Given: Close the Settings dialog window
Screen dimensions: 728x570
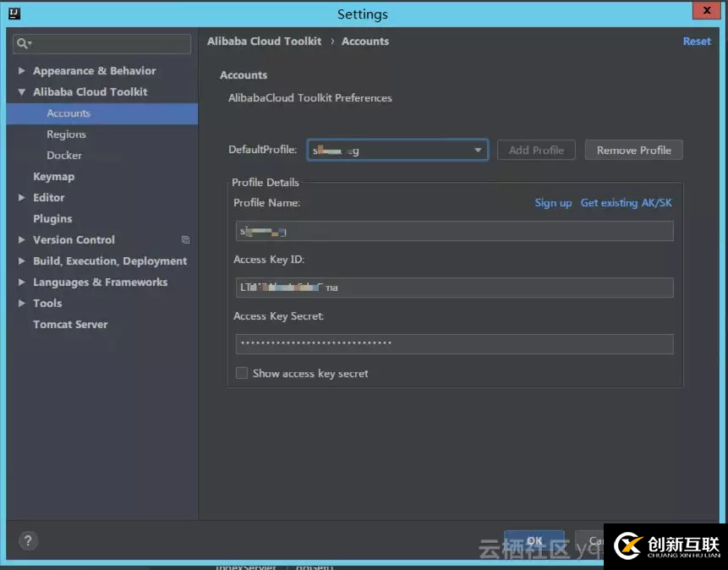Looking at the screenshot, I should coord(705,11).
